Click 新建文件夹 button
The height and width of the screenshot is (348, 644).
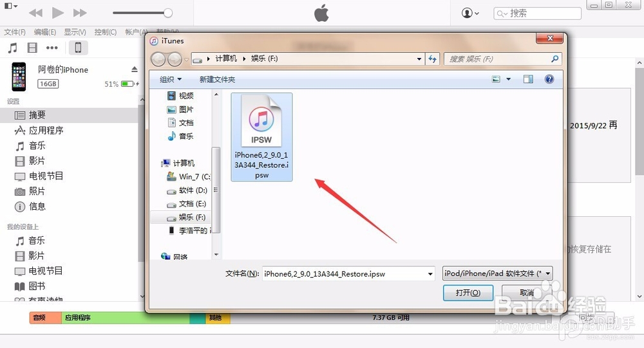tap(217, 79)
